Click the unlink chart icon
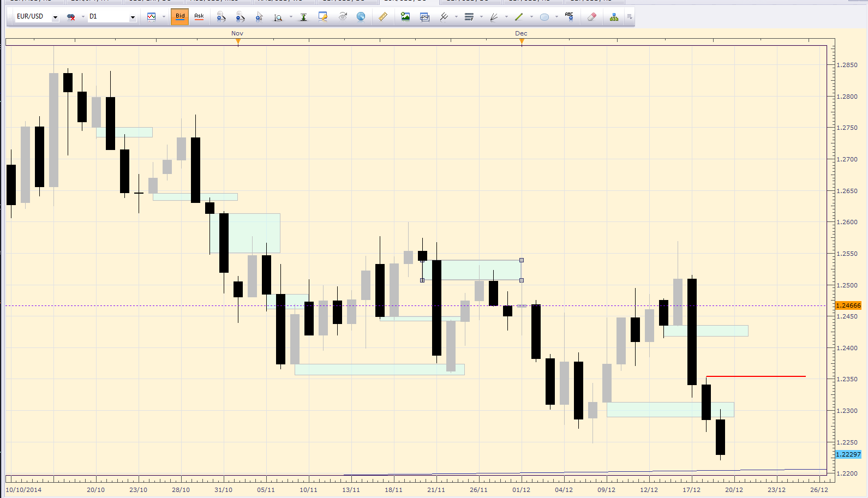The image size is (868, 498). click(71, 17)
